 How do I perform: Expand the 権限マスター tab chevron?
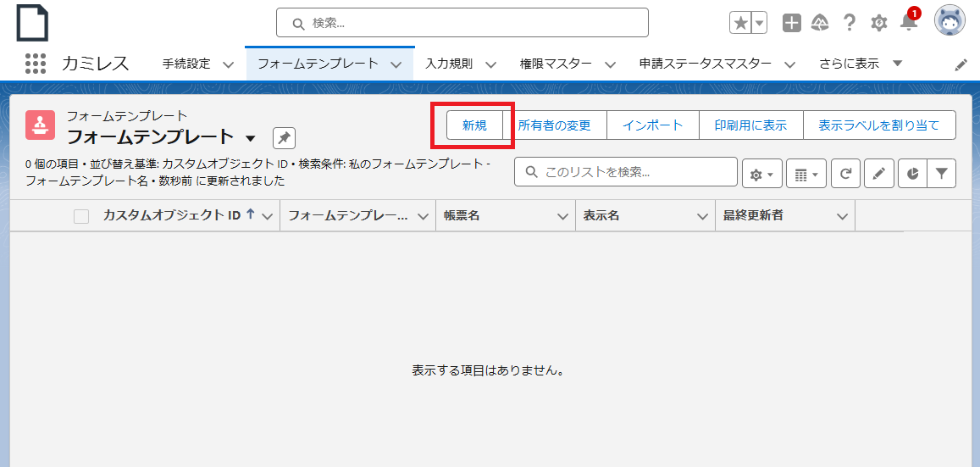point(610,64)
